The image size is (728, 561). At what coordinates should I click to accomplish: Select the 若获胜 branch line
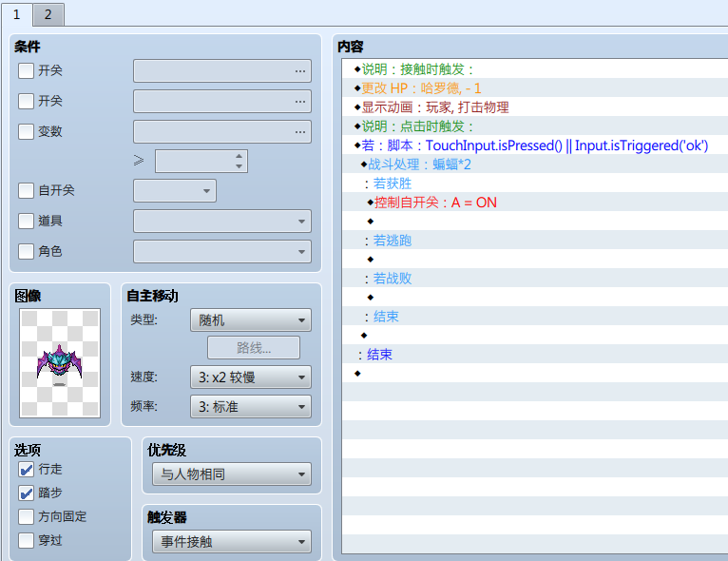pyautogui.click(x=535, y=184)
